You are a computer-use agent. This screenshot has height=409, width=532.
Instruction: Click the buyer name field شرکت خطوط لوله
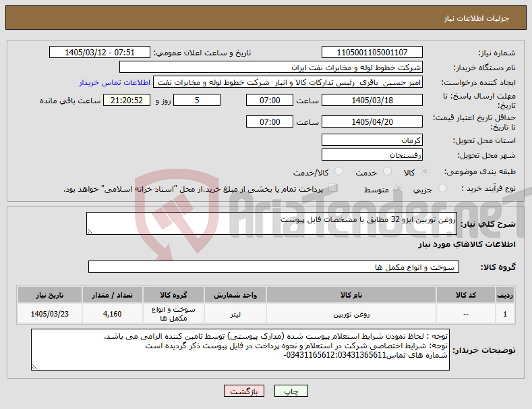click(271, 67)
